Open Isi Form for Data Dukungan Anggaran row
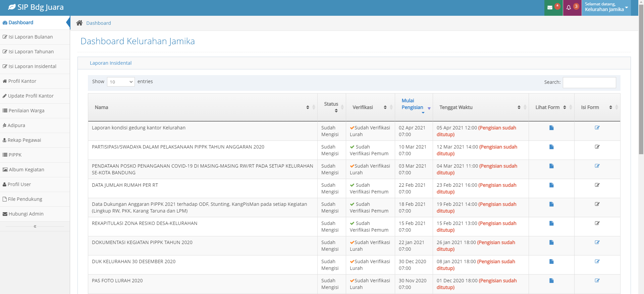The height and width of the screenshot is (294, 644). (x=597, y=204)
